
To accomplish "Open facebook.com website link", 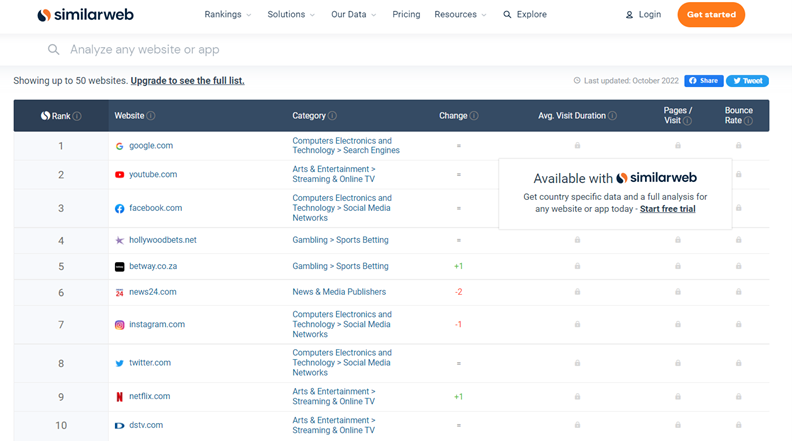I will tap(156, 208).
